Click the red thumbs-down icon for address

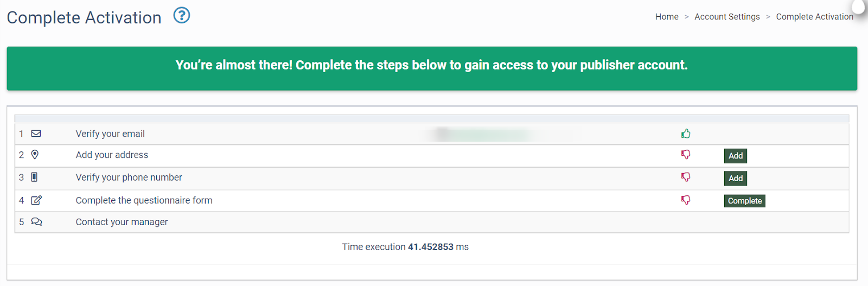point(686,155)
